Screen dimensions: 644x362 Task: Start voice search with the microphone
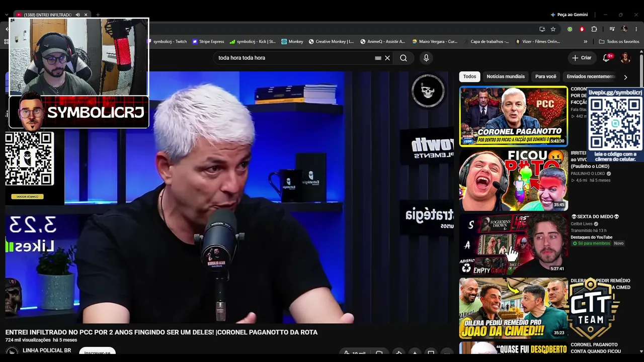(x=426, y=58)
